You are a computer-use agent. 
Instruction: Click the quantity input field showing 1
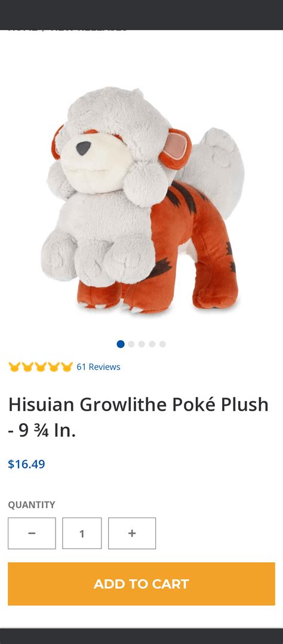(x=82, y=533)
